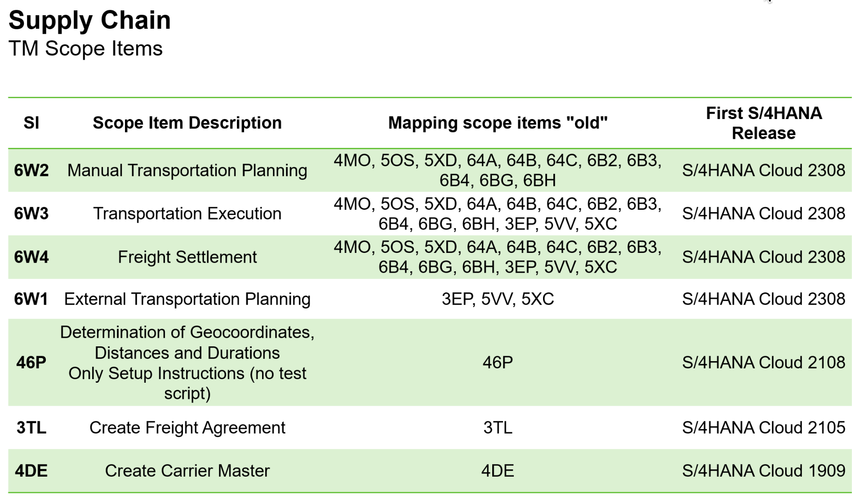This screenshot has width=864, height=504.
Task: Click the 46P code in SI column
Action: pyautogui.click(x=31, y=363)
